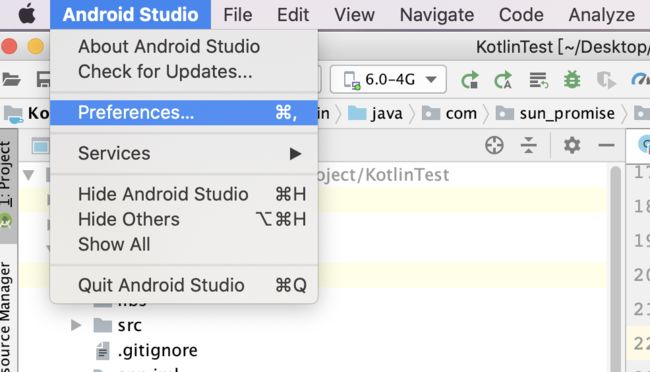This screenshot has width=650, height=372.
Task: Select Preferences... from the menu
Action: coord(184,113)
